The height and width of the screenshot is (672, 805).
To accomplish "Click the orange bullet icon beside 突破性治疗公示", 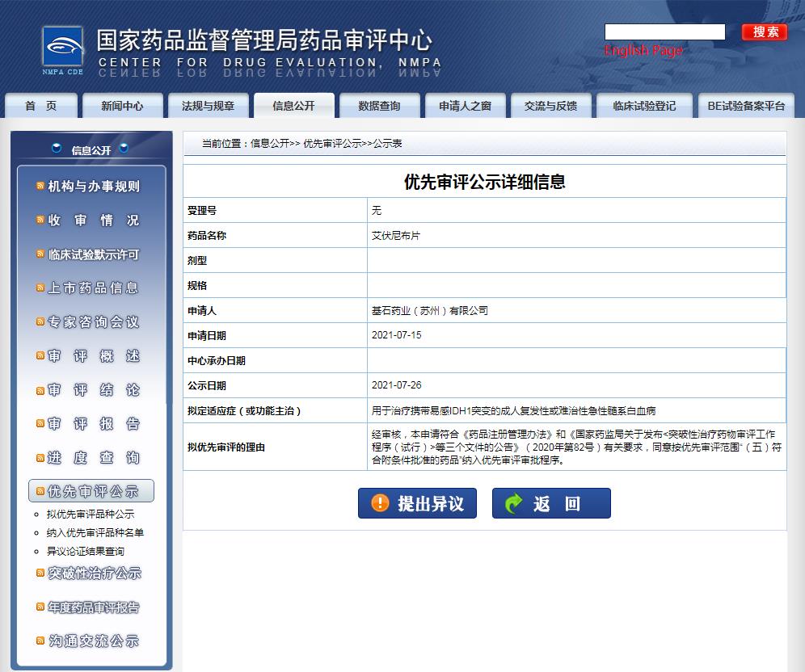I will coord(40,573).
